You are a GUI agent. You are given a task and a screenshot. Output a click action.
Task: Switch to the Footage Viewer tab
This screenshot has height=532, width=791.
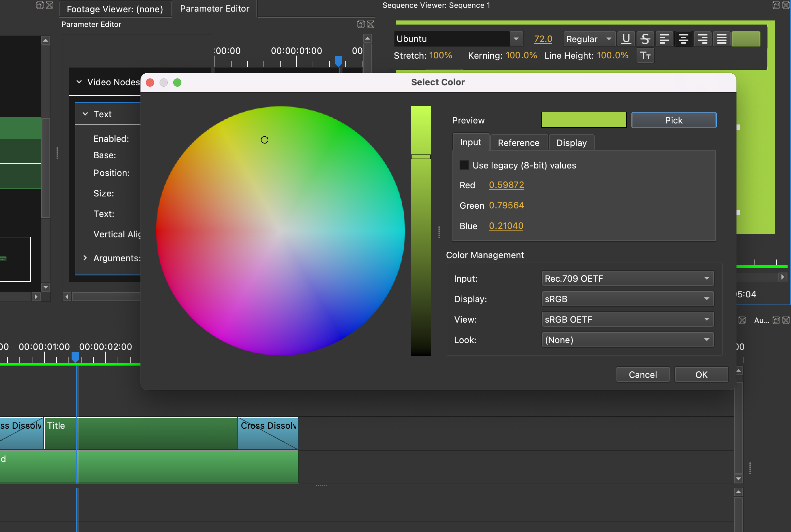point(115,9)
